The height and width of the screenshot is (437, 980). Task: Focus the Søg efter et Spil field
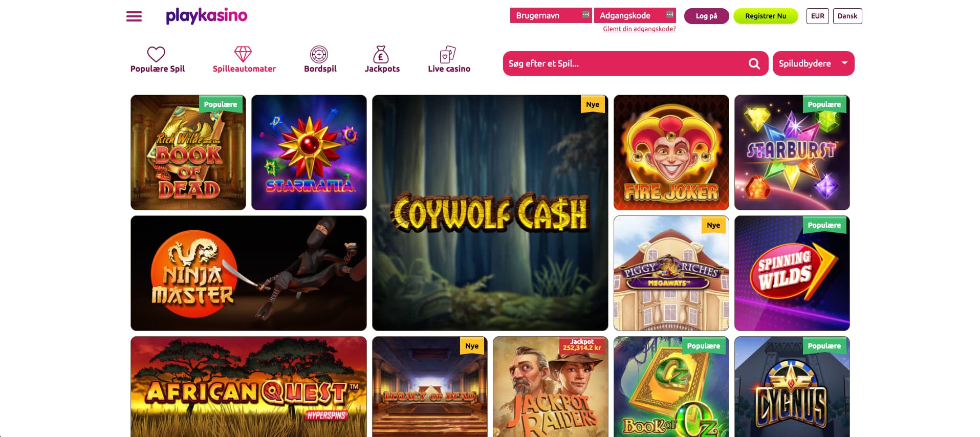[625, 63]
